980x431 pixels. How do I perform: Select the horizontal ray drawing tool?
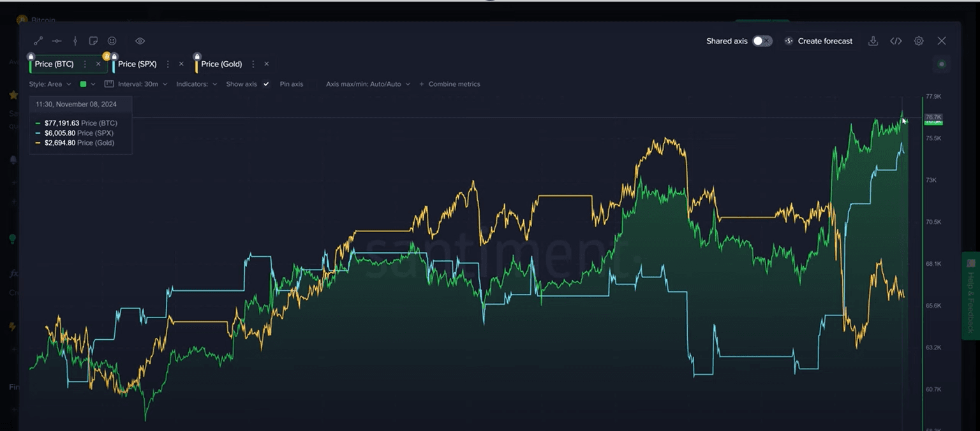point(57,41)
